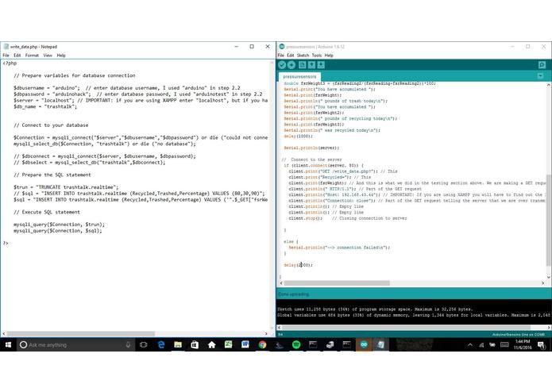552x392 pixels.
Task: Open File Explorer from the taskbar
Action: (x=178, y=345)
